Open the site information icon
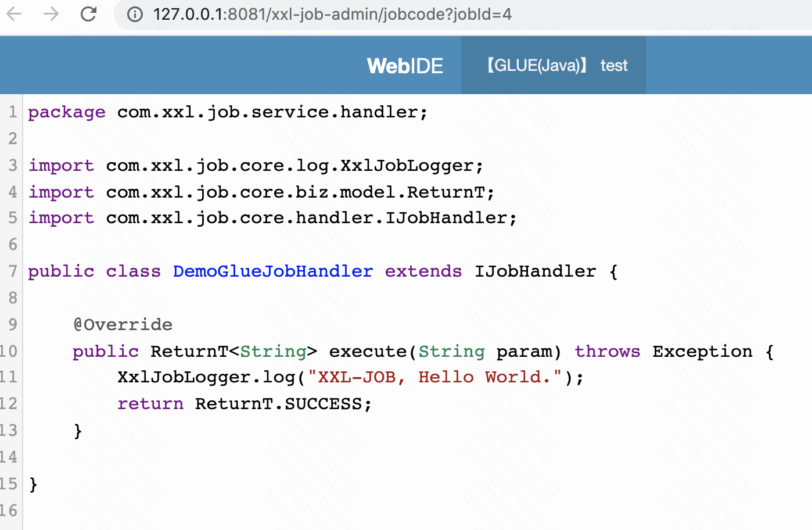 [x=135, y=15]
